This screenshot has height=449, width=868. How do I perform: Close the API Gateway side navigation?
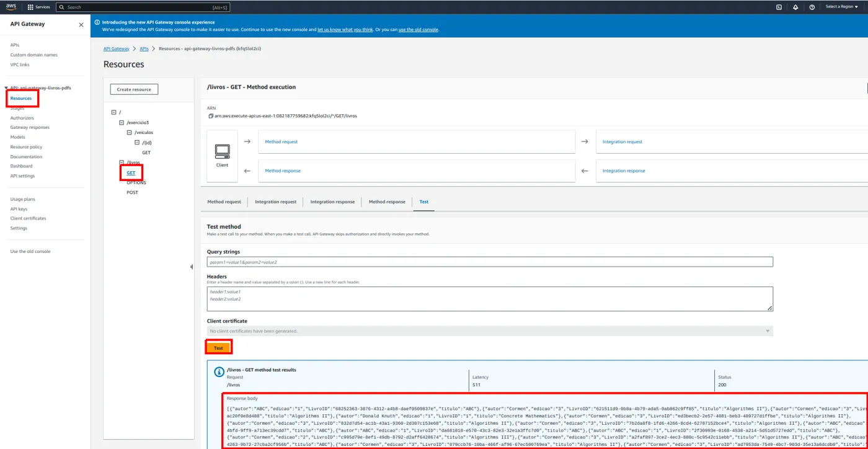pos(81,25)
